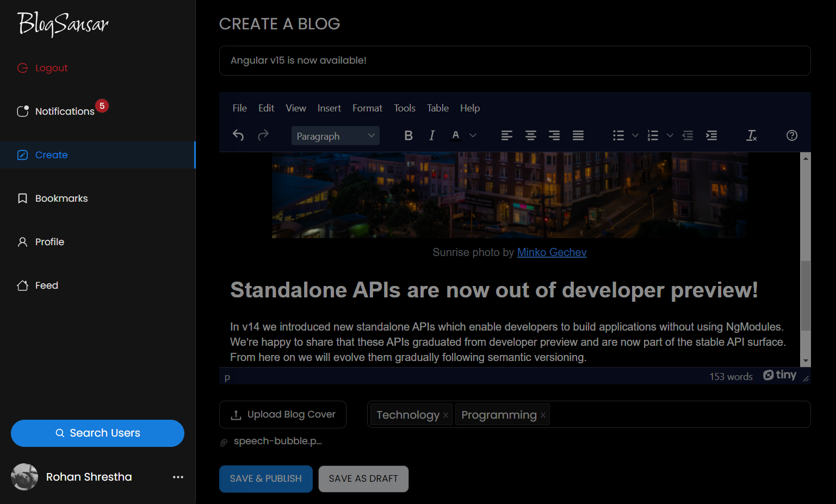Click the city photo in editor
This screenshot has height=504, width=836.
click(x=510, y=195)
